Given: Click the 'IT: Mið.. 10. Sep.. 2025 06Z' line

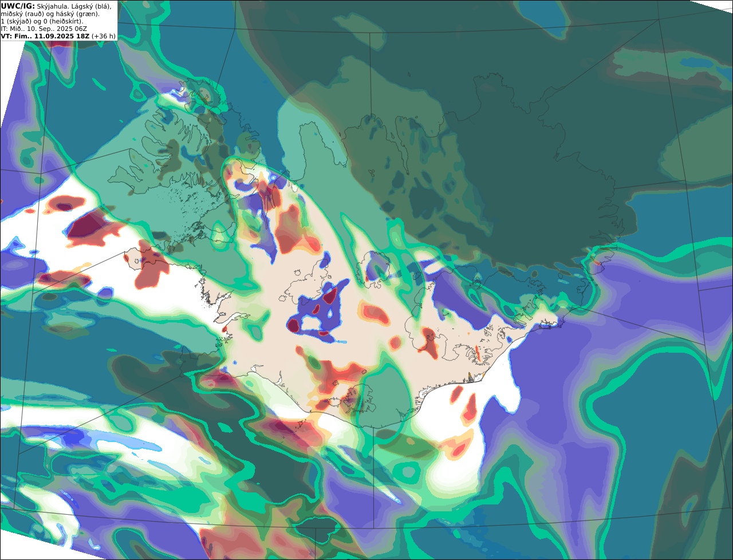Looking at the screenshot, I should click(x=44, y=29).
